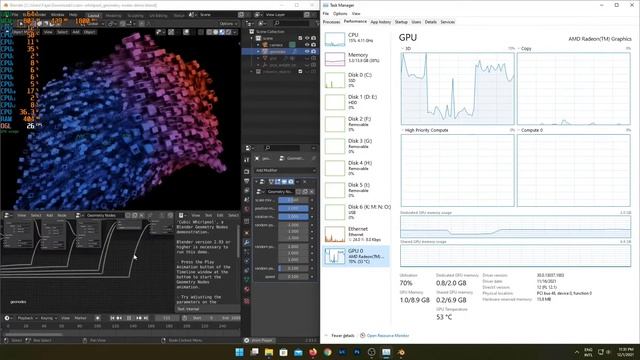Switch viewport to material preview shading

click(x=222, y=32)
